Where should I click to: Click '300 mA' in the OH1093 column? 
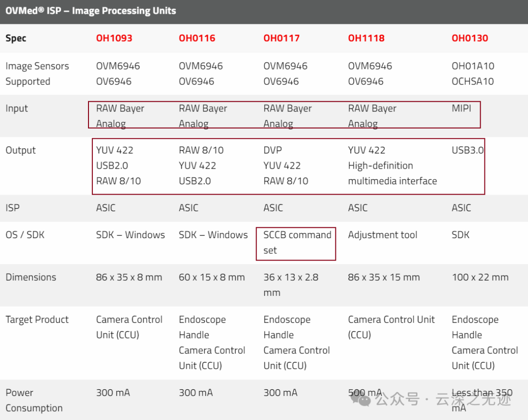pyautogui.click(x=113, y=393)
